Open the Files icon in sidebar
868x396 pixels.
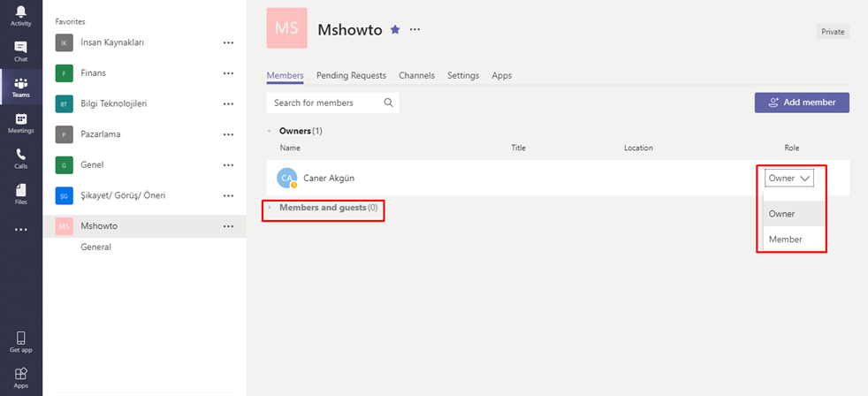pyautogui.click(x=21, y=194)
